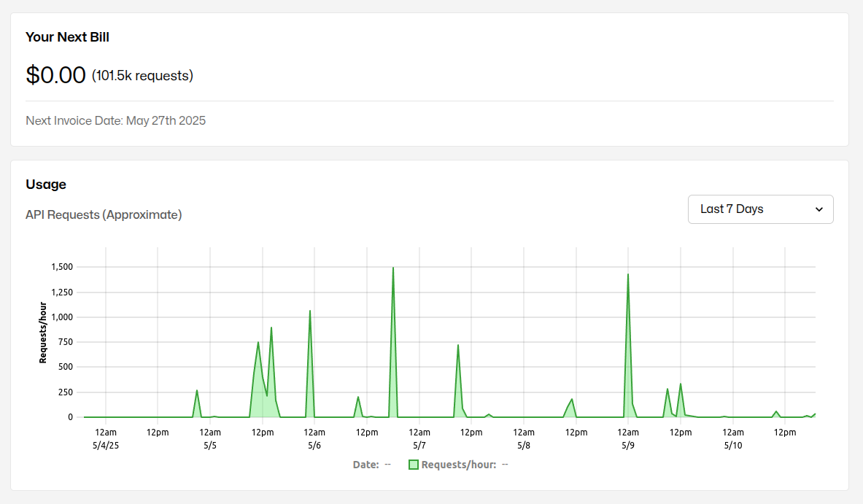863x504 pixels.
Task: Click 'Next Invoice Date: May 27th 2025'
Action: (x=115, y=120)
